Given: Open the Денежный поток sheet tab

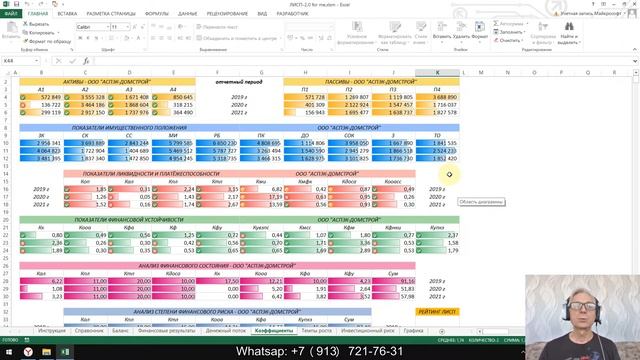Looking at the screenshot, I should (226, 331).
